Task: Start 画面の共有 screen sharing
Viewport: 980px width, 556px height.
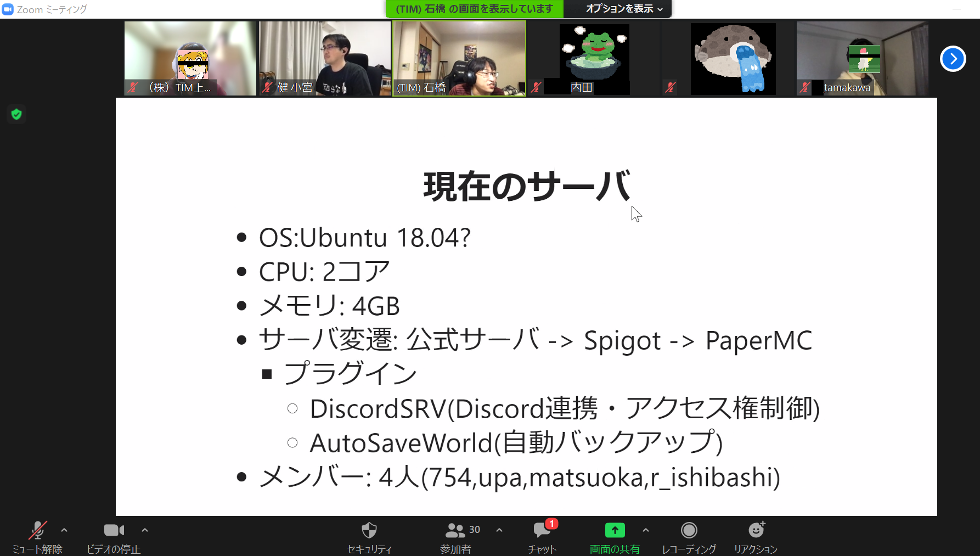Action: [x=615, y=537]
